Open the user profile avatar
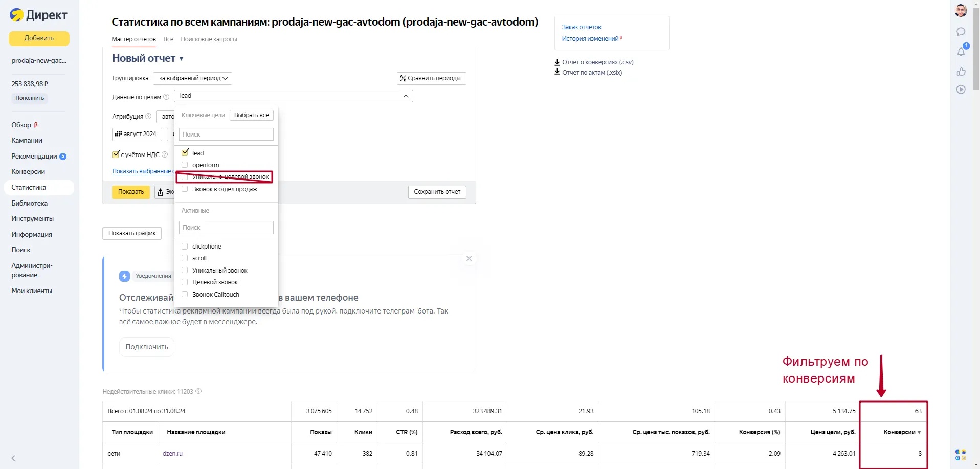The width and height of the screenshot is (980, 469). [x=961, y=11]
